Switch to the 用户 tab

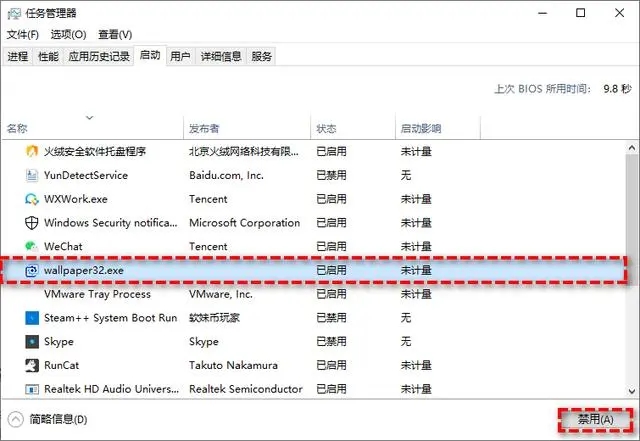coord(180,56)
